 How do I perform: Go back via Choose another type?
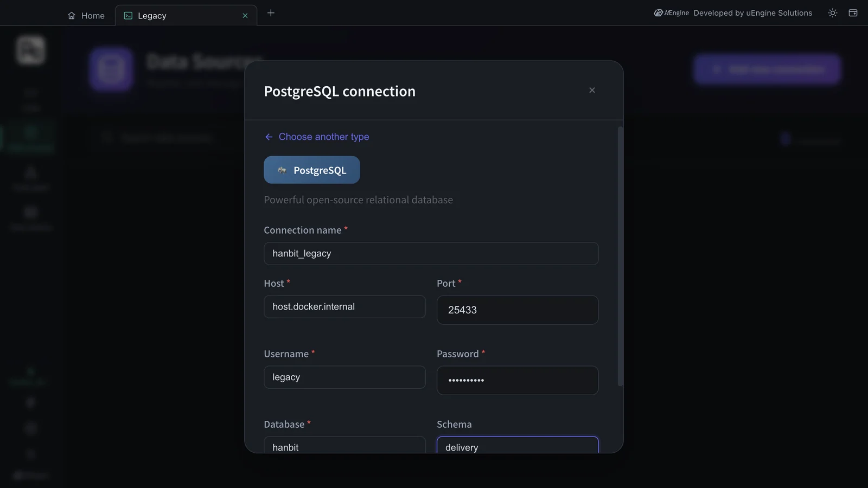point(317,137)
